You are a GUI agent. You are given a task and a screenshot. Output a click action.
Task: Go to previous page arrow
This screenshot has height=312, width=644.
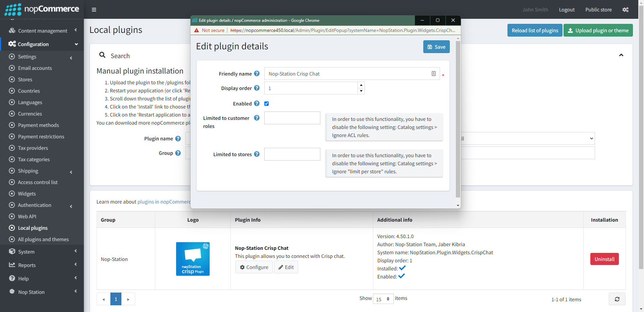click(x=104, y=299)
